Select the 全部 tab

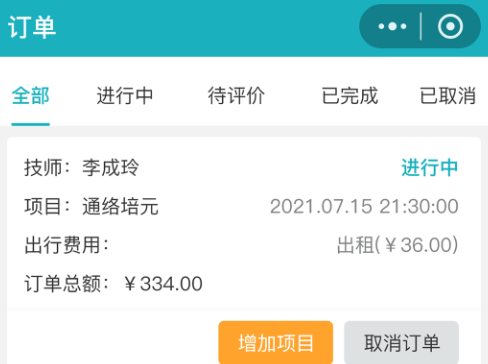click(x=31, y=96)
